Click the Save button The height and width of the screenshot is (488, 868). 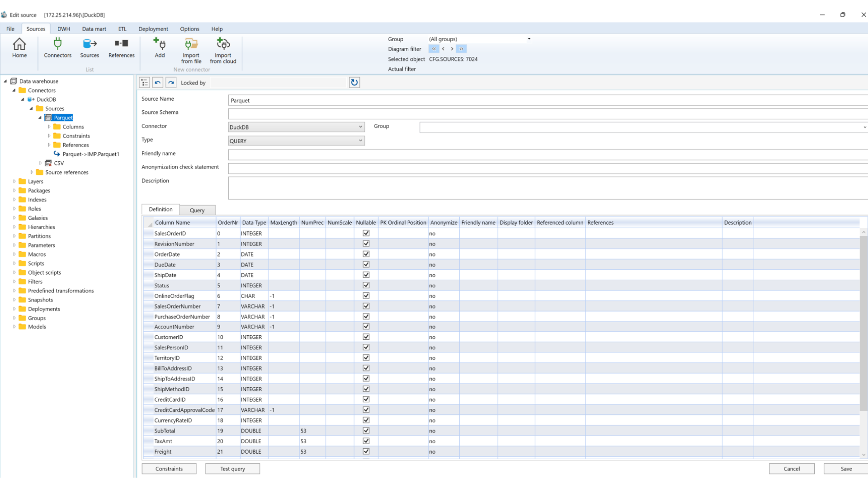pos(846,469)
